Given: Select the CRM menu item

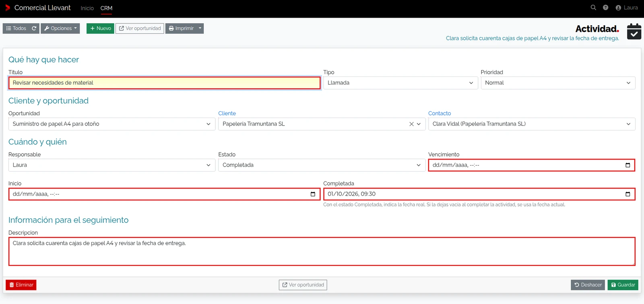Looking at the screenshot, I should [x=106, y=8].
